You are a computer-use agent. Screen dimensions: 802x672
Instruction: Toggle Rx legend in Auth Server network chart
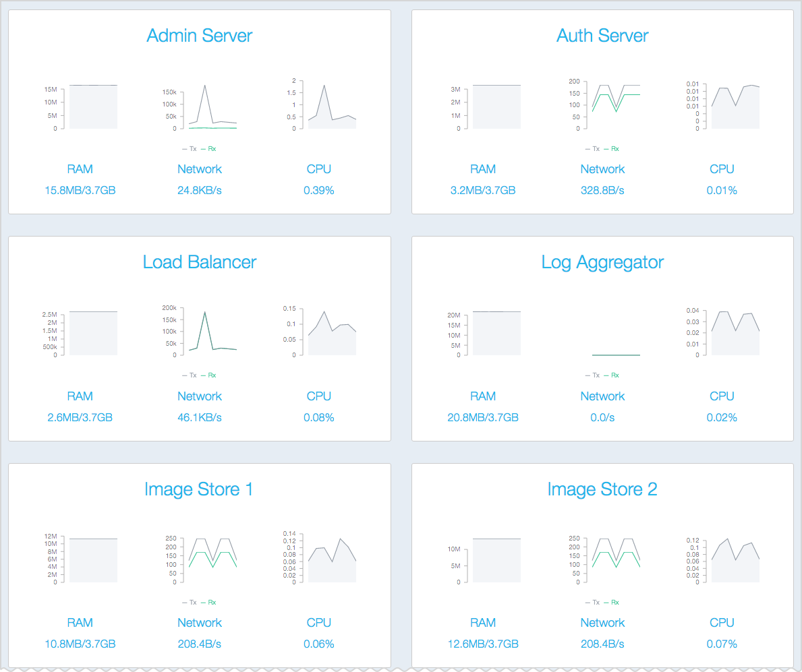coord(612,148)
